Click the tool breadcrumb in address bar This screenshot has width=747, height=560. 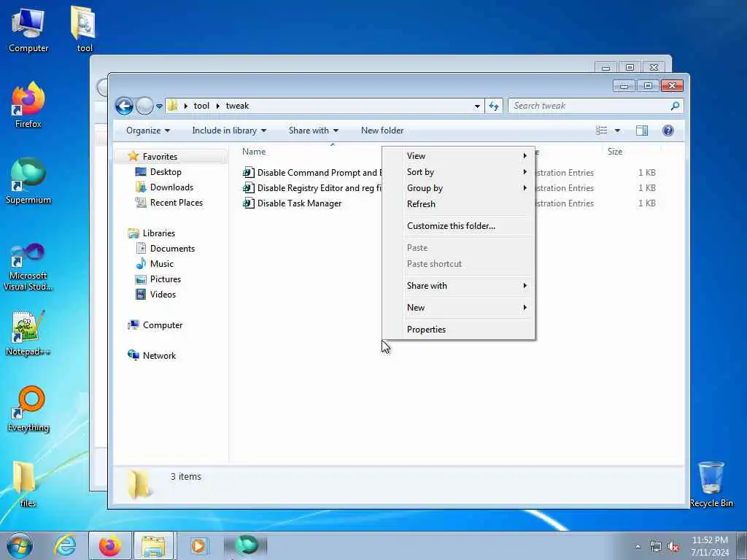click(201, 106)
